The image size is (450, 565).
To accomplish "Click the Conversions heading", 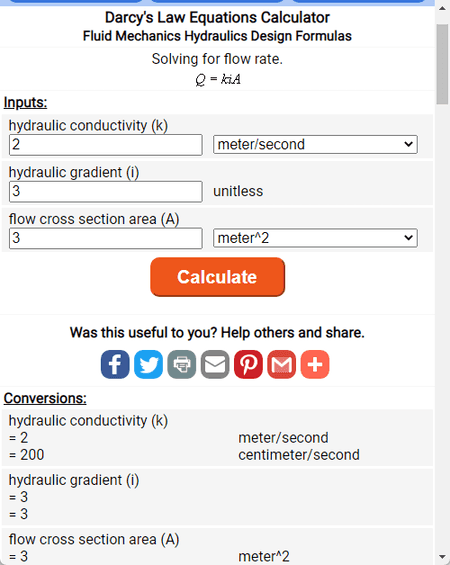I will point(45,399).
